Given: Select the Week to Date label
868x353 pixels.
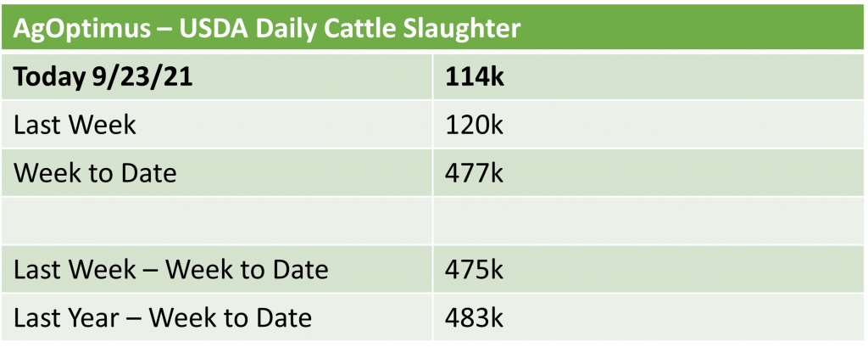Looking at the screenshot, I should 96,173.
